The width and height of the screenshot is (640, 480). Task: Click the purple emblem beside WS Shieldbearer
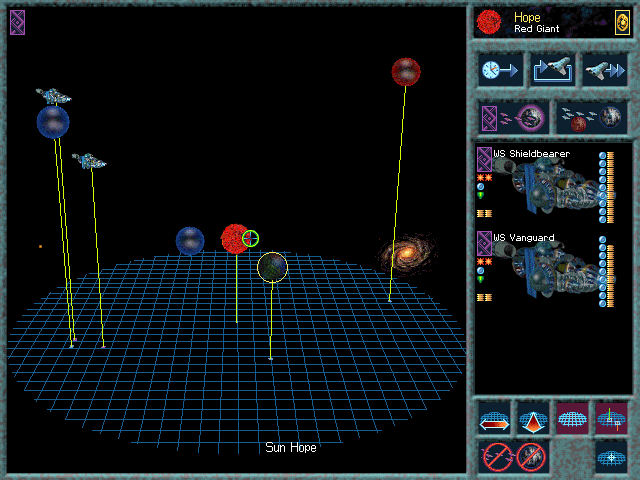point(484,159)
